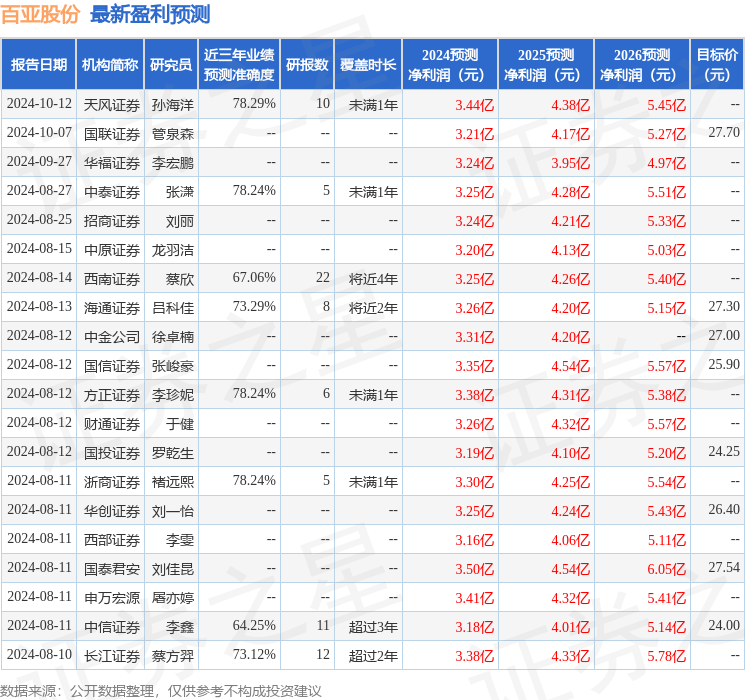This screenshot has height=700, width=745.
Task: Click analyst name 李宏鹏
Action: (173, 163)
